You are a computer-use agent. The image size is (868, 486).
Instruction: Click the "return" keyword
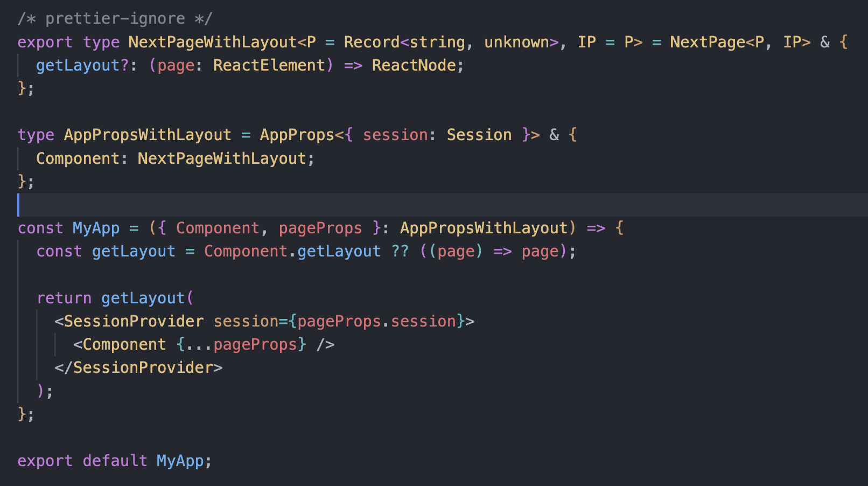64,298
